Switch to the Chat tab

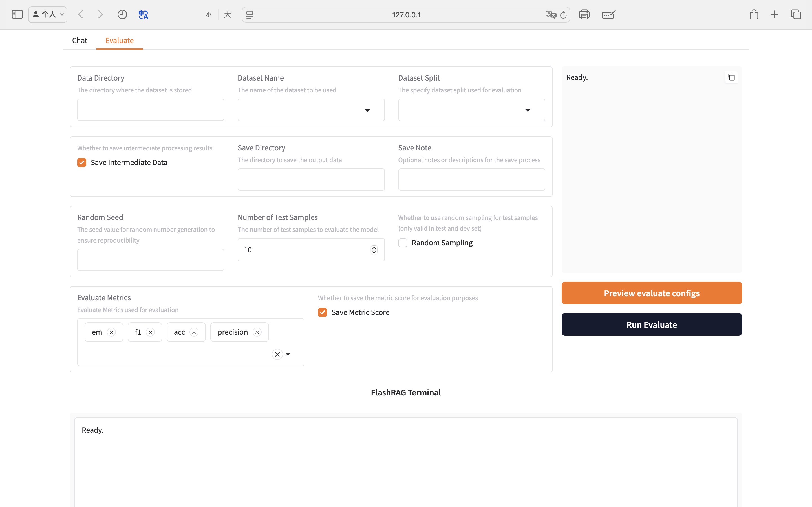80,41
